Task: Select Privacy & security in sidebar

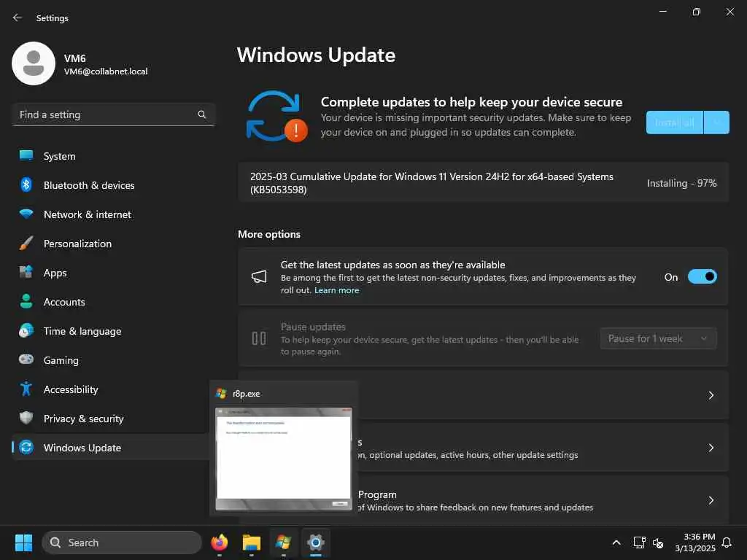Action: [x=83, y=419]
